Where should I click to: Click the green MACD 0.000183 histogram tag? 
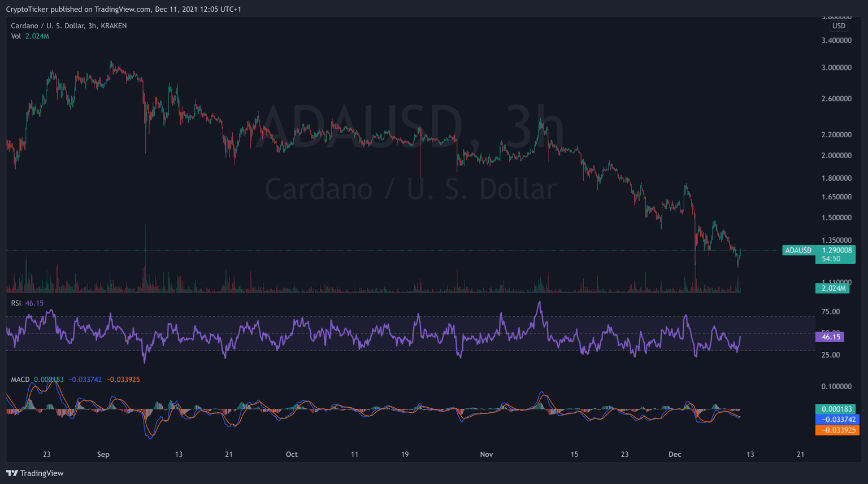pos(836,409)
